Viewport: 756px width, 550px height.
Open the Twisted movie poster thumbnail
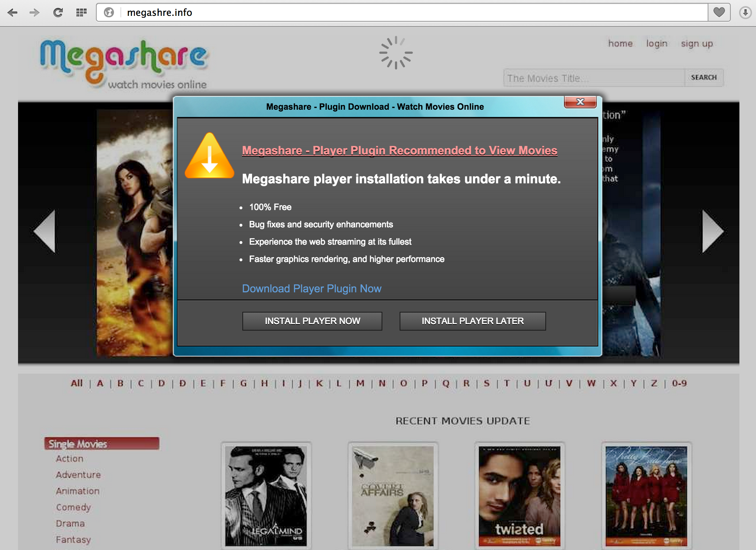point(519,496)
